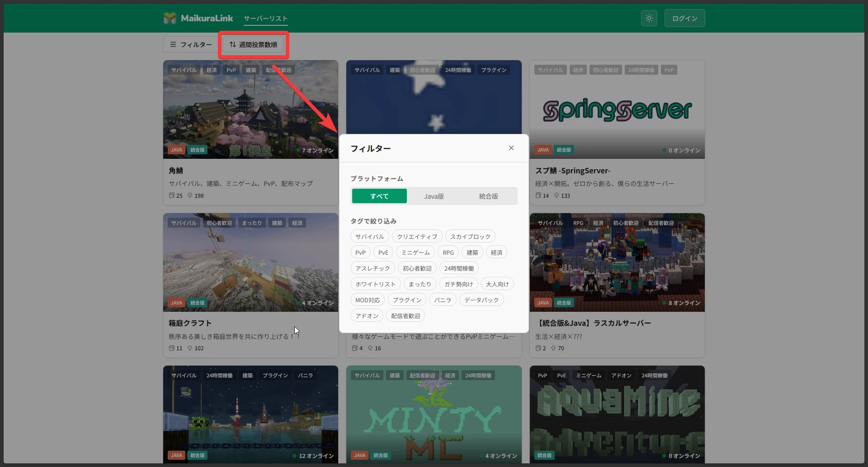Toggle light theme with the sun icon
Viewport: 868px width, 467px height.
pos(649,18)
